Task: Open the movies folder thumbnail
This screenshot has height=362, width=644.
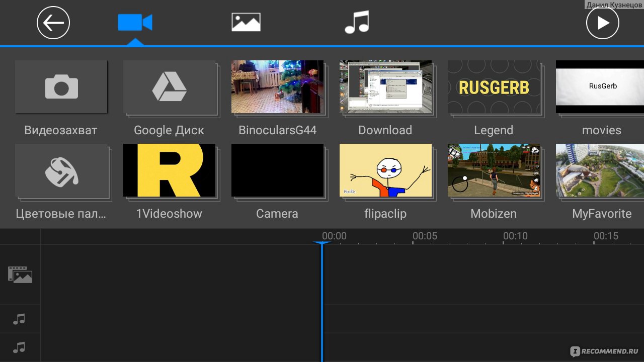Action: click(x=600, y=87)
